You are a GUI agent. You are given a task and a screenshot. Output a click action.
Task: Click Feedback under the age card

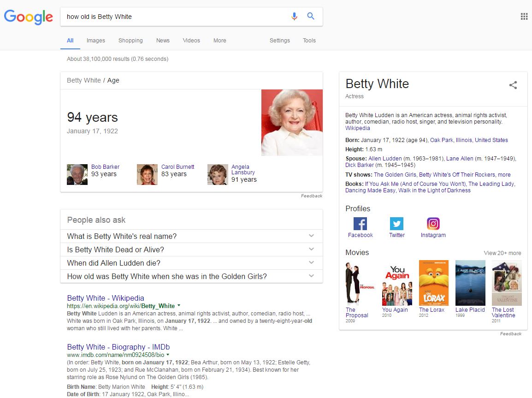click(312, 196)
